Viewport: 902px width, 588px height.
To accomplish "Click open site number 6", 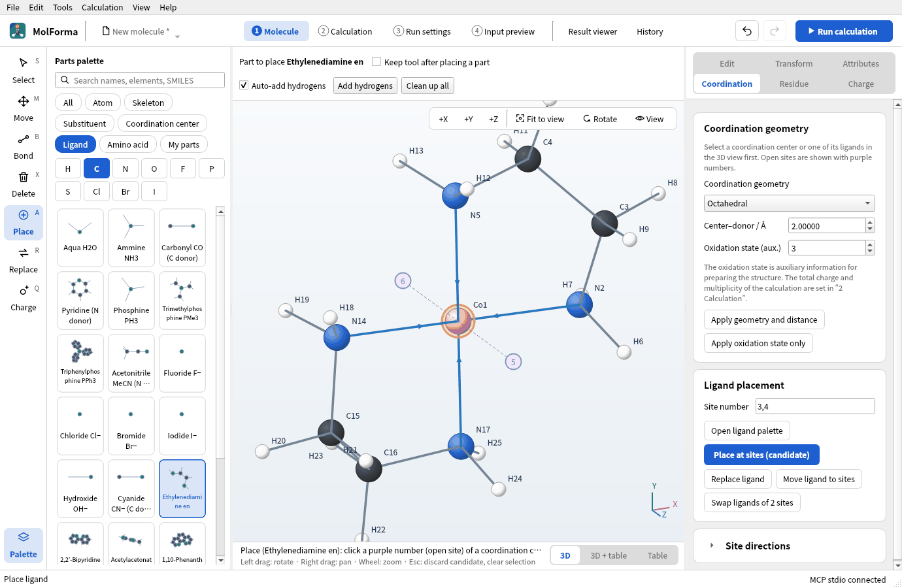I will click(x=403, y=281).
